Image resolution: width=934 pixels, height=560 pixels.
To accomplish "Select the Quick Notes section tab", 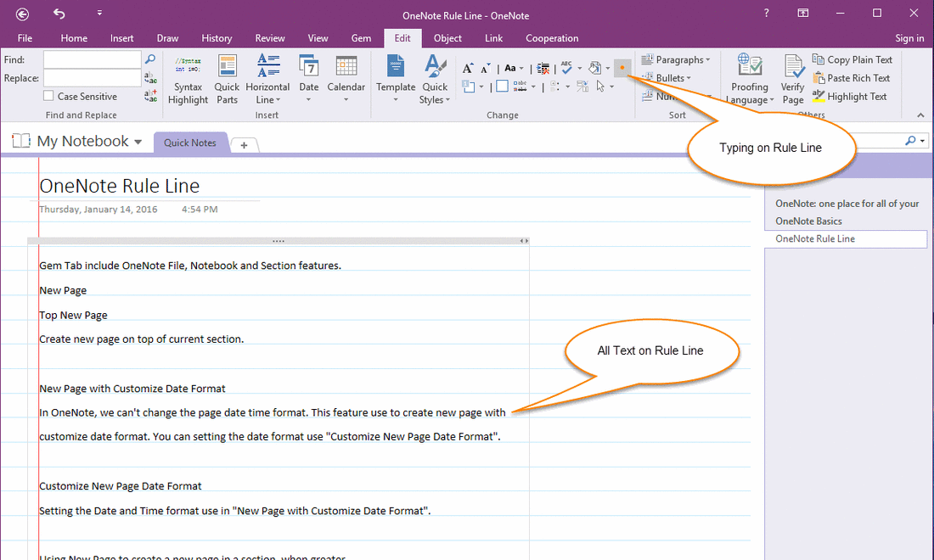I will coord(190,142).
